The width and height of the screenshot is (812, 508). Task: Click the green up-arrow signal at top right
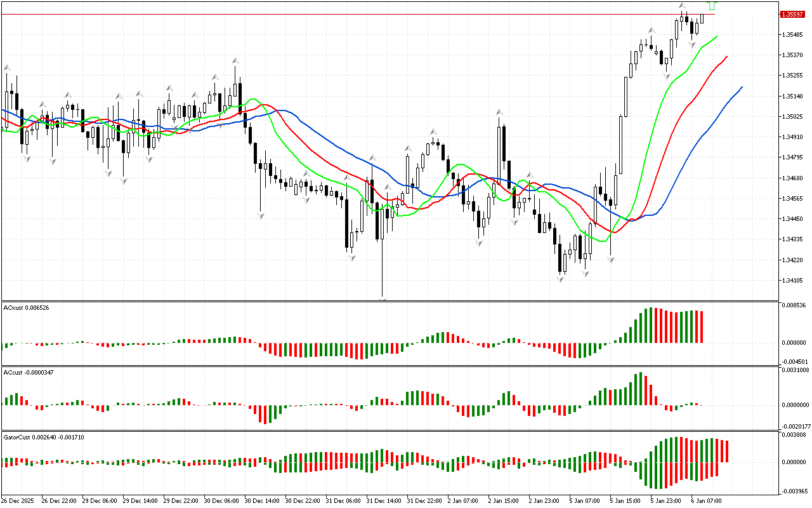711,5
